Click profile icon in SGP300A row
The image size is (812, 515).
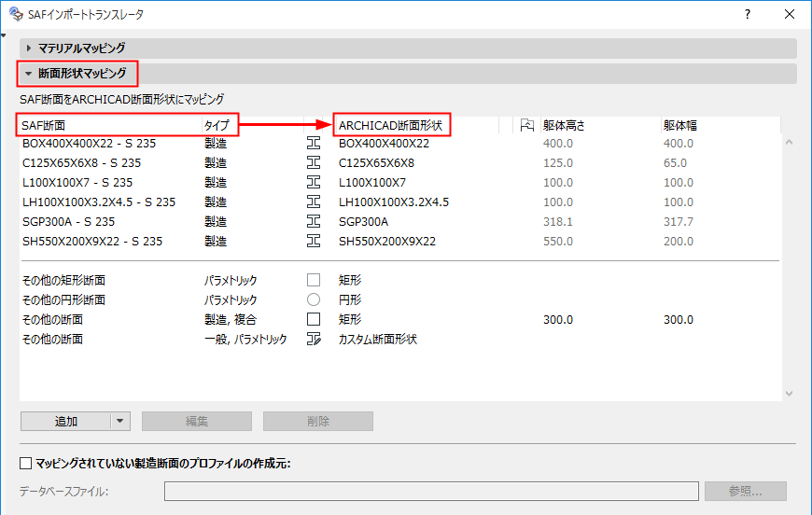pos(314,221)
